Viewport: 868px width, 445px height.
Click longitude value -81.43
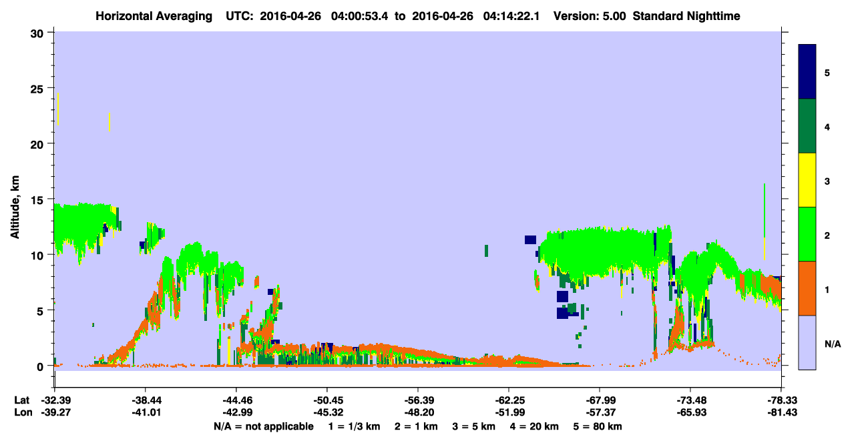(781, 413)
